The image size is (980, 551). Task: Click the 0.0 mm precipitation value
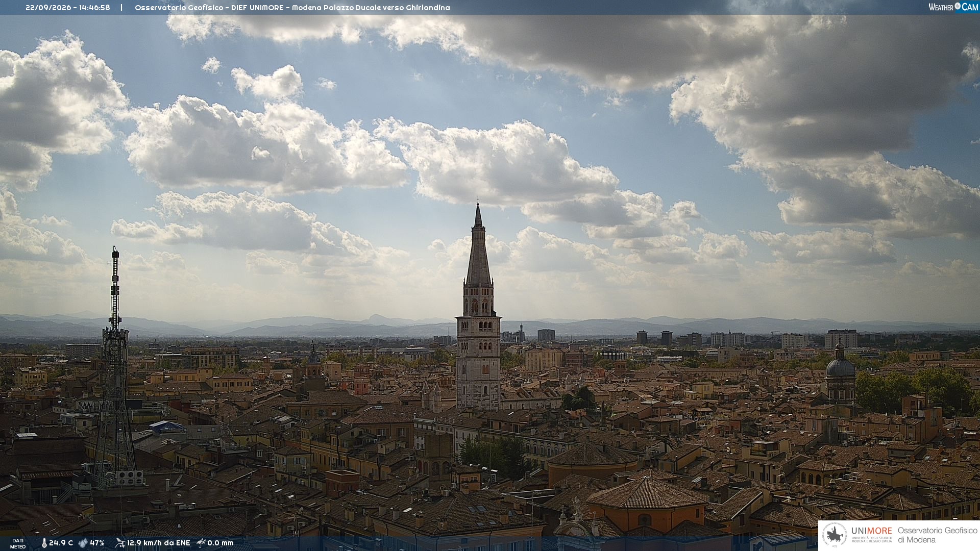coord(220,543)
